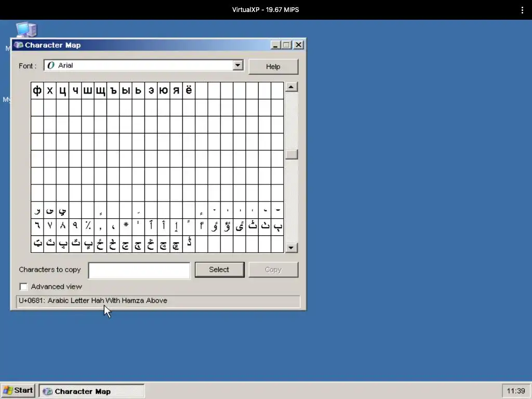The width and height of the screenshot is (532, 399).
Task: Click the grid's vertical scrollbar thumb
Action: [291, 154]
